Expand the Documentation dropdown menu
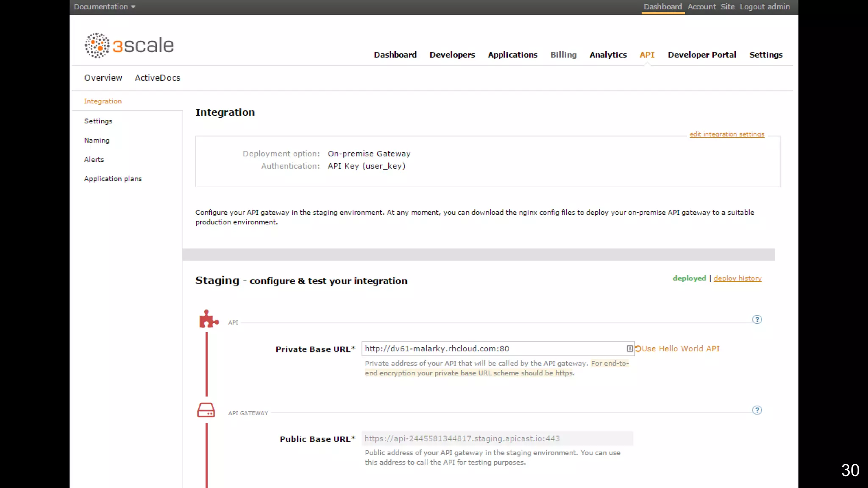Screen dimensions: 868x488 [x=104, y=7]
